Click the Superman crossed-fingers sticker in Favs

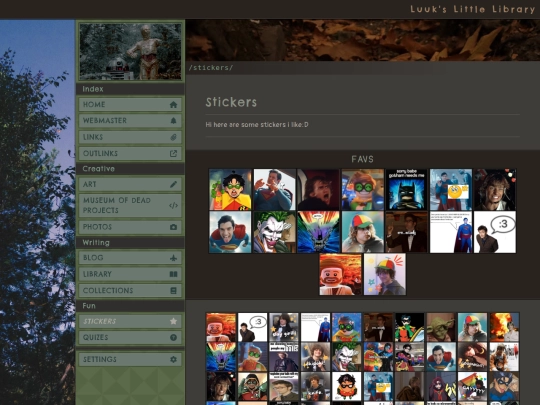pyautogui.click(x=274, y=190)
